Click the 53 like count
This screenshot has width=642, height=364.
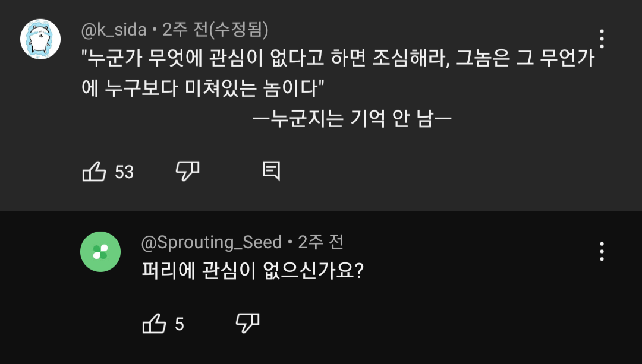pyautogui.click(x=124, y=172)
